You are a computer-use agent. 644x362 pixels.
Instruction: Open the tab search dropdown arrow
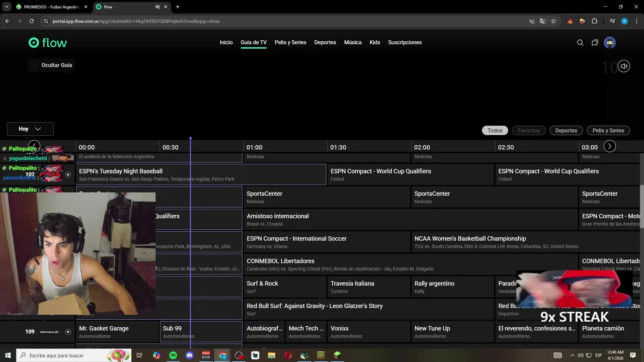coord(7,7)
